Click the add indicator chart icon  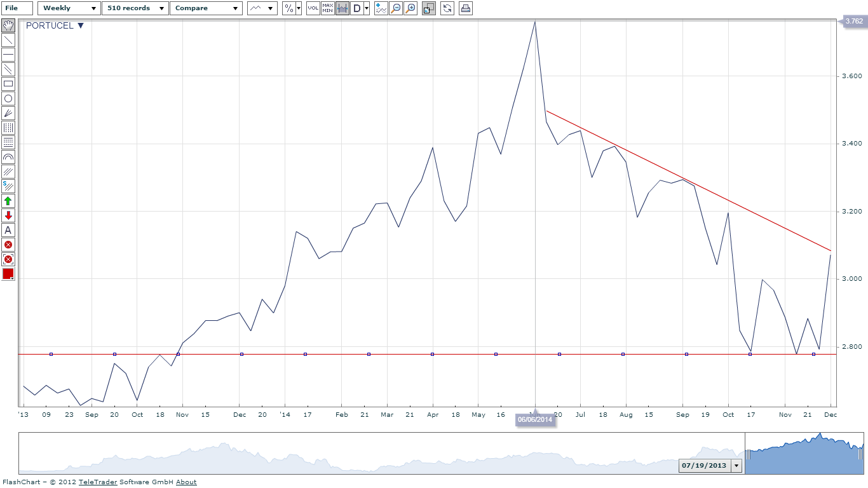point(381,8)
